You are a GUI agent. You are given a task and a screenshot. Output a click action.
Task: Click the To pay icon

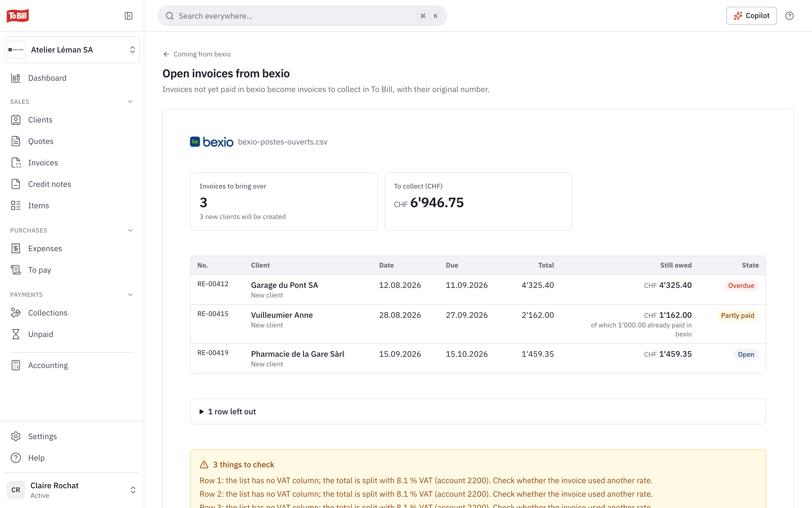click(x=16, y=270)
